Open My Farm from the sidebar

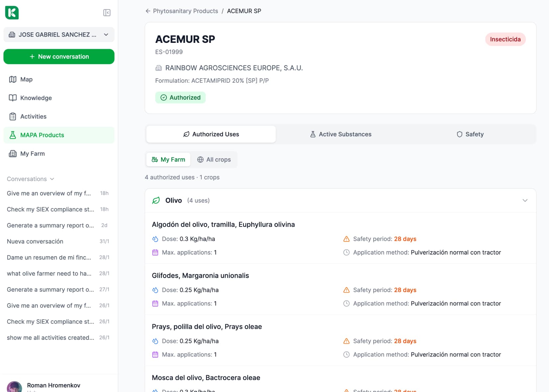tap(32, 153)
